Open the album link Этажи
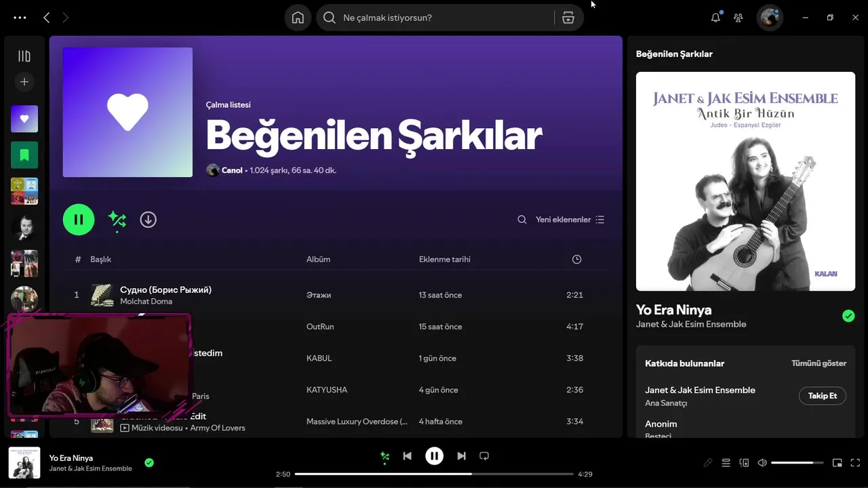 click(319, 295)
